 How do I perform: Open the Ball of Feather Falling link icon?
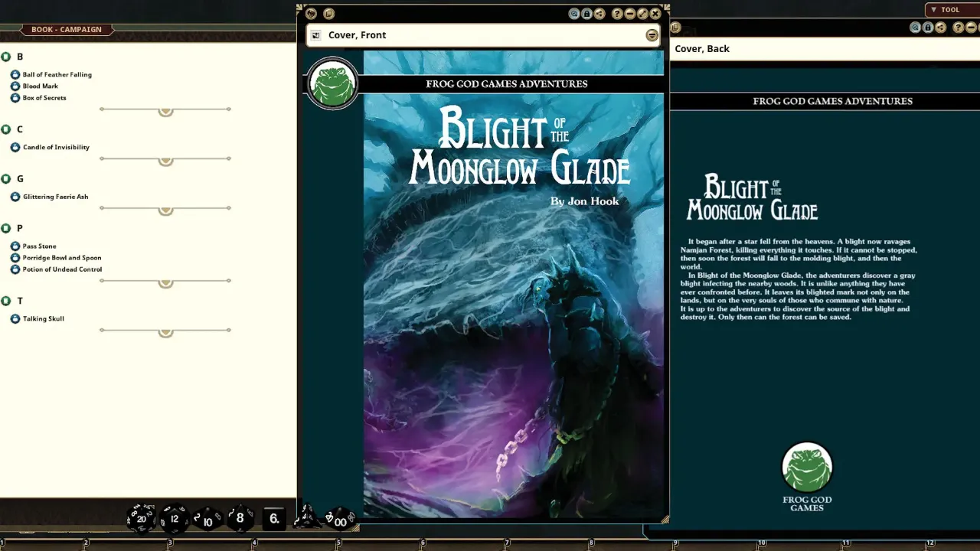15,75
